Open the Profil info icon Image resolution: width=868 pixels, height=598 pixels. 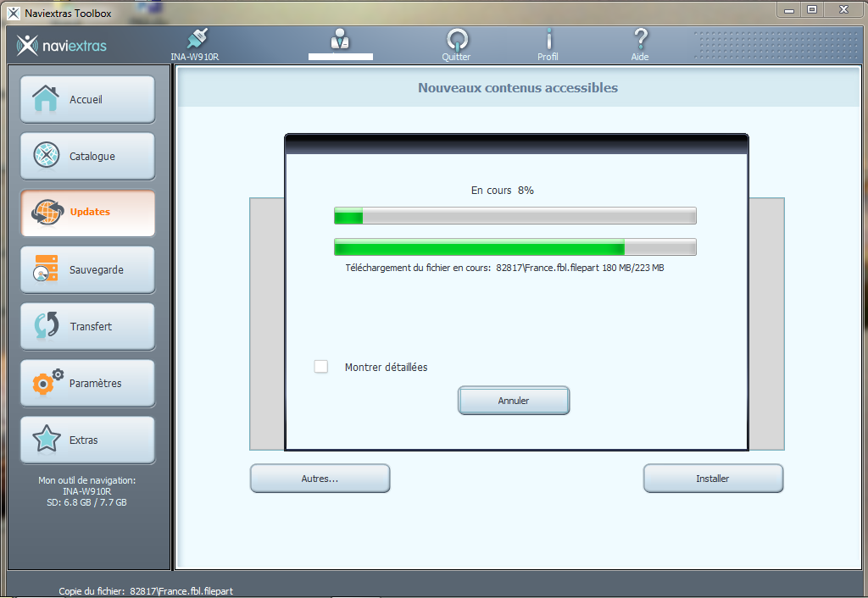tap(548, 40)
